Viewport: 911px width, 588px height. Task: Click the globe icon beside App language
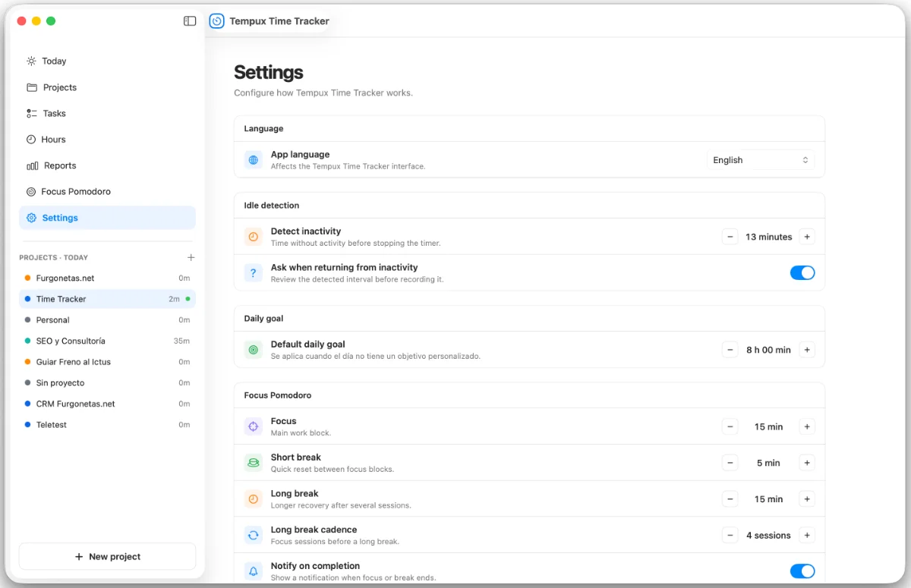254,160
